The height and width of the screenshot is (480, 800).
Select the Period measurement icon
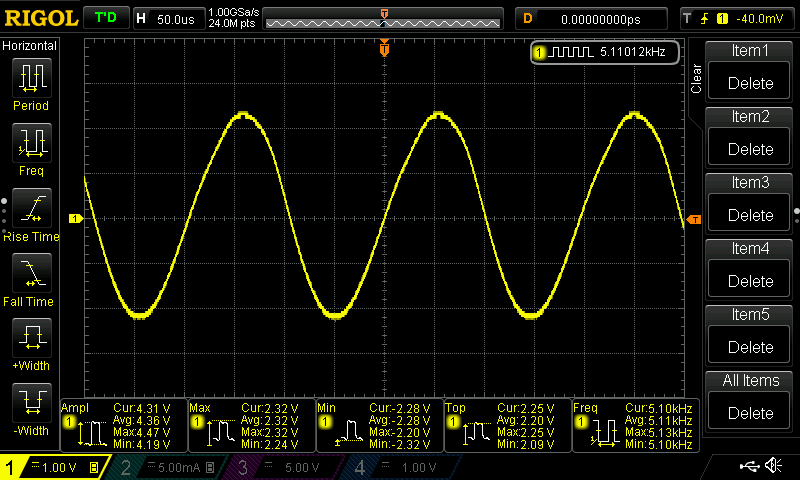click(x=31, y=78)
